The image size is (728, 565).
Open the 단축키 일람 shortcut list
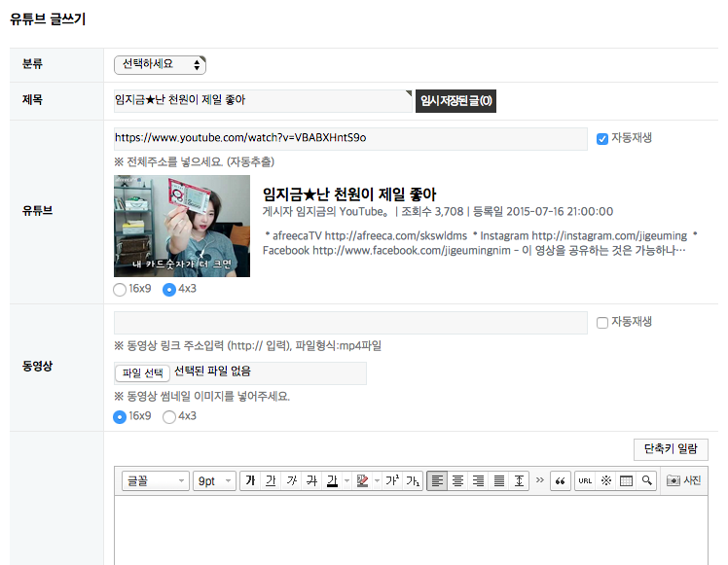coord(671,448)
